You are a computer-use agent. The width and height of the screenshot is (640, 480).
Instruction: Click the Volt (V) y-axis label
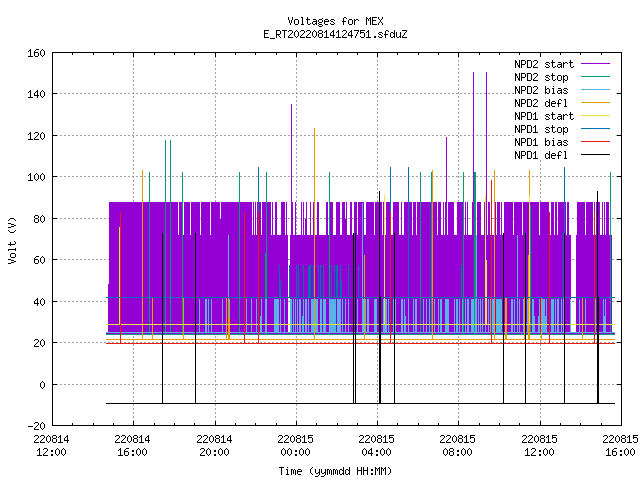(12, 240)
